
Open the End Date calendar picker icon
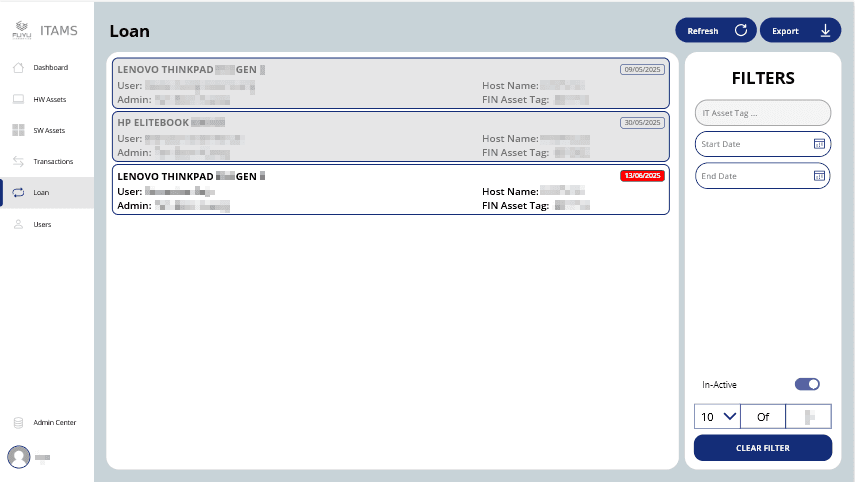pos(818,176)
